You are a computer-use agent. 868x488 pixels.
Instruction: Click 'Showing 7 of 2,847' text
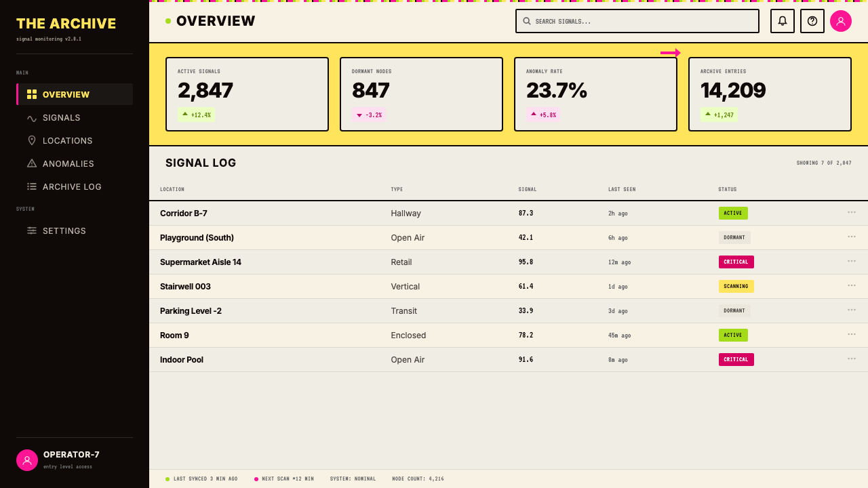(x=824, y=163)
